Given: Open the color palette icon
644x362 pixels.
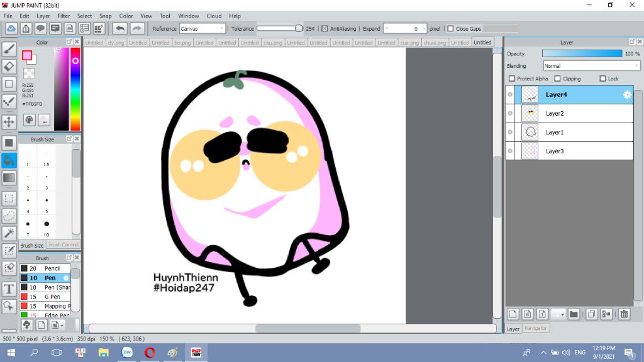Looking at the screenshot, I should 30,119.
